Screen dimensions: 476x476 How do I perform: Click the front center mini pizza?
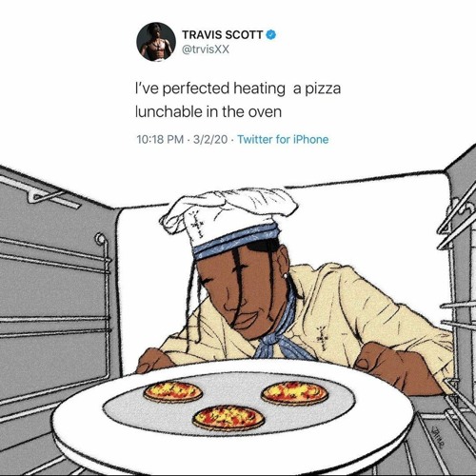pos(228,418)
